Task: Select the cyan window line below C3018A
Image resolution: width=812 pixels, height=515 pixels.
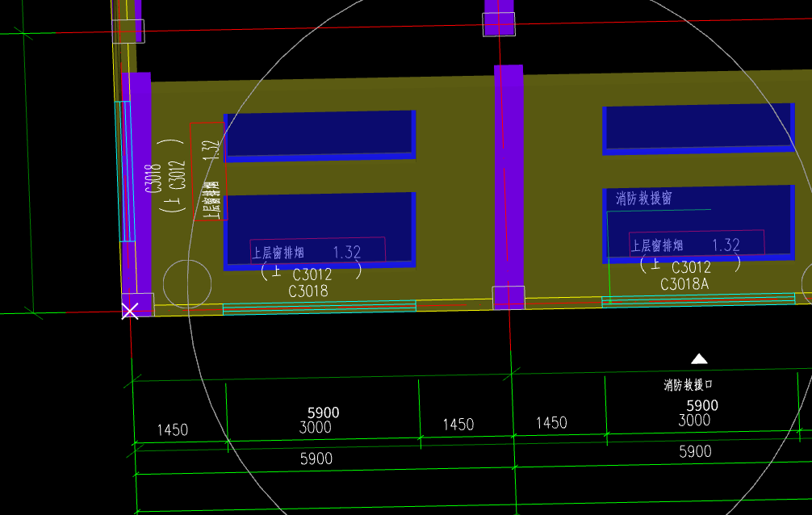Action: pyautogui.click(x=698, y=300)
